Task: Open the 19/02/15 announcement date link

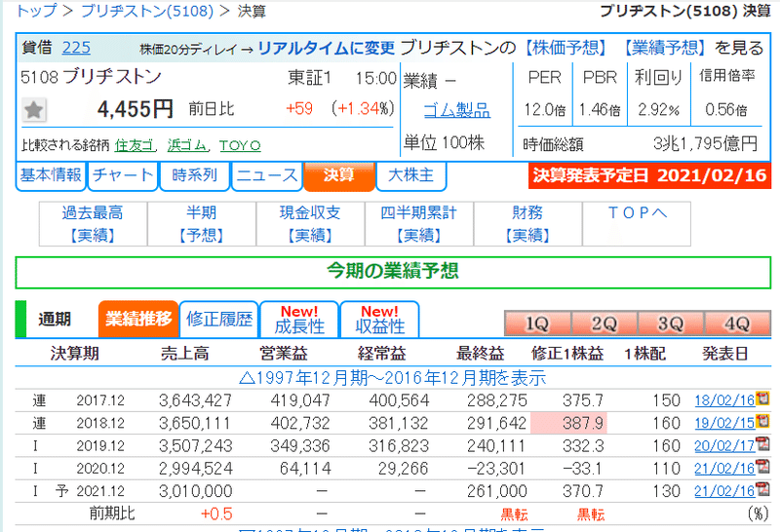Action: click(724, 423)
